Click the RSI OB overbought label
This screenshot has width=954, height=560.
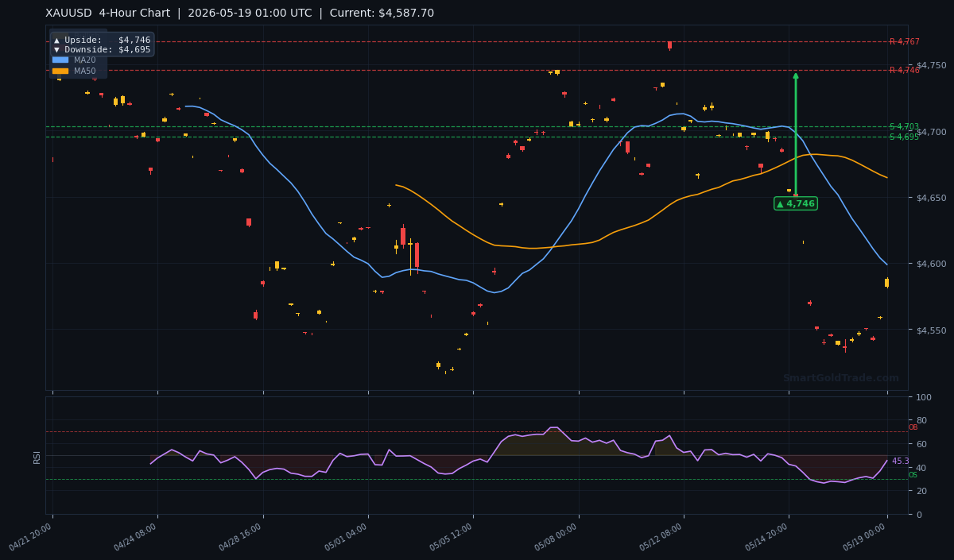[913, 427]
